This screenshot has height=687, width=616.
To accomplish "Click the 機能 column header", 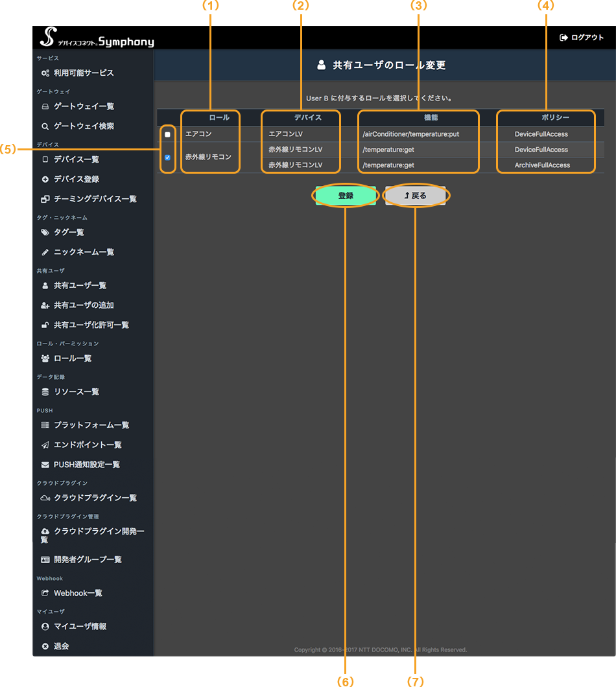I will point(431,117).
